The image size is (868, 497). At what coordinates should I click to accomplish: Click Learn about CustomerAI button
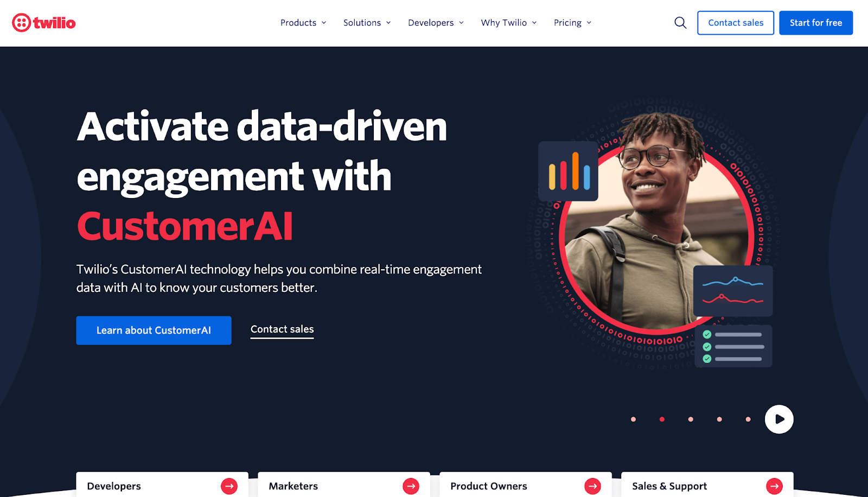coord(154,330)
